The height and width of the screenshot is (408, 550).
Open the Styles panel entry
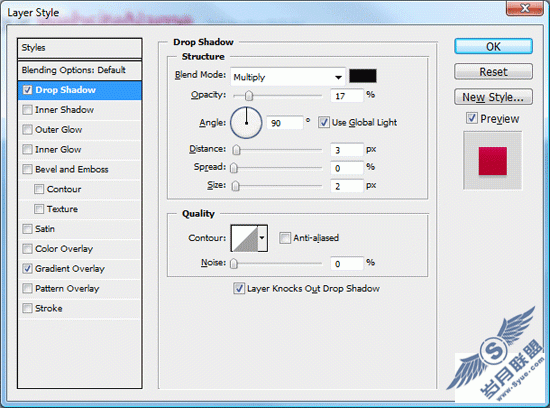80,48
